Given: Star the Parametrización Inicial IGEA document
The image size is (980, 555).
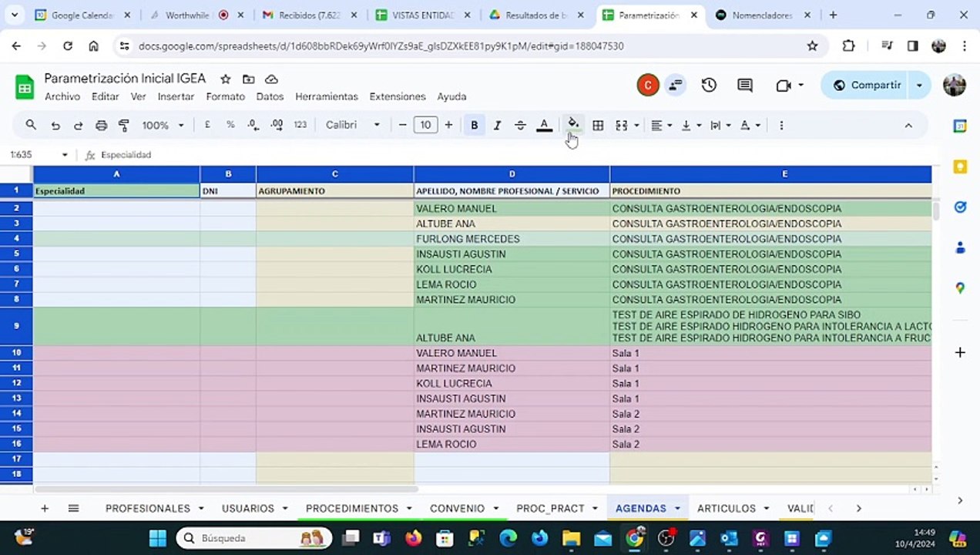Looking at the screenshot, I should [225, 79].
